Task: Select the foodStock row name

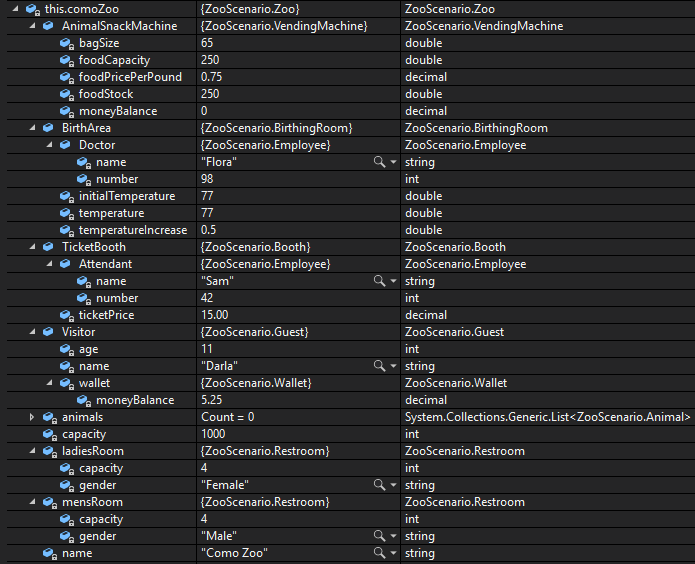Action: (x=106, y=94)
